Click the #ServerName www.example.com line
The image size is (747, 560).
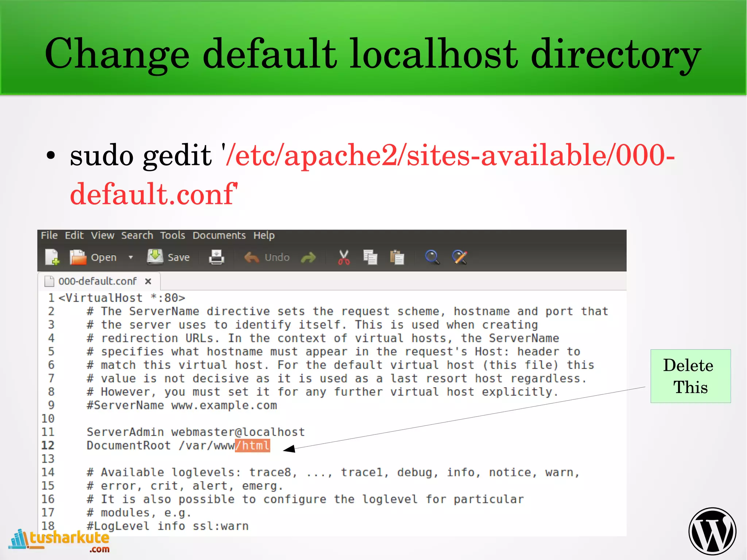click(182, 405)
